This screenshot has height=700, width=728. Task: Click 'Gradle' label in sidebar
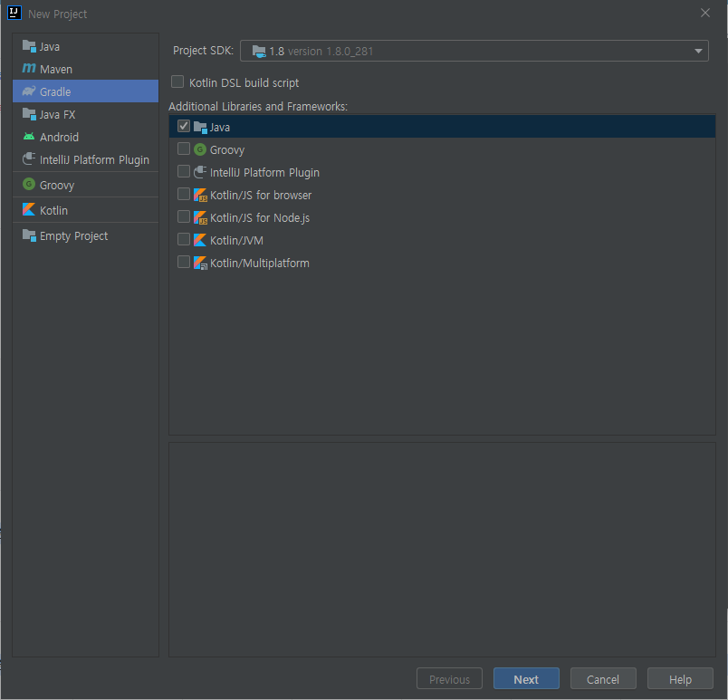55,91
